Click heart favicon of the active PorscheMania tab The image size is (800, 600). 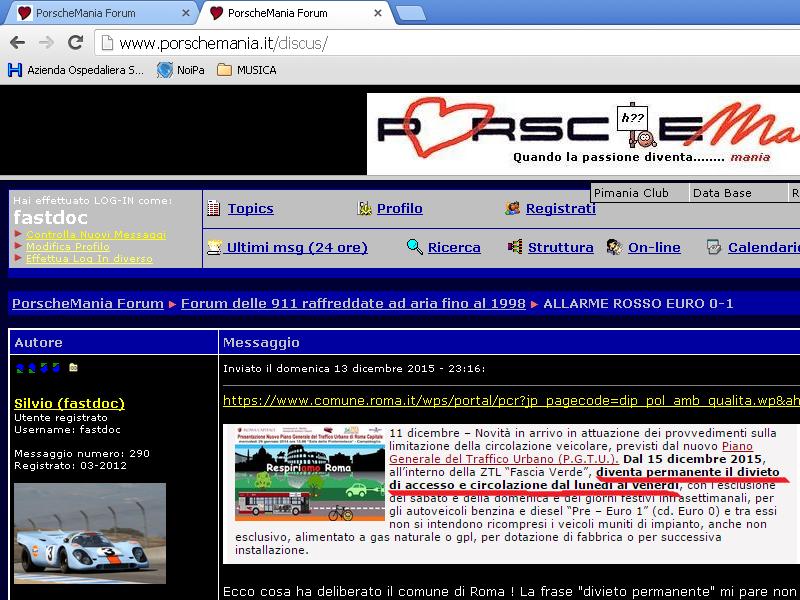(217, 13)
